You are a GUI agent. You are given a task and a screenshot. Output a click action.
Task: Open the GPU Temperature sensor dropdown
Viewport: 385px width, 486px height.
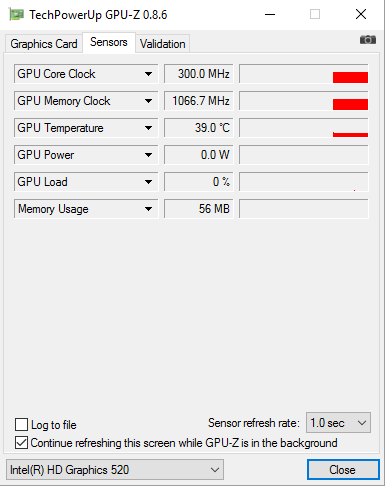tap(148, 128)
